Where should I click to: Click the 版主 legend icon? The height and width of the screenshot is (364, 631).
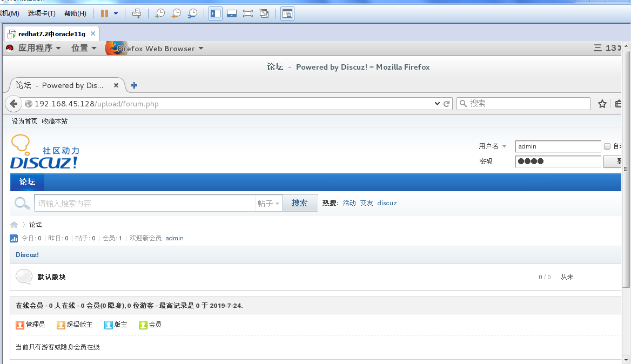pyautogui.click(x=108, y=325)
